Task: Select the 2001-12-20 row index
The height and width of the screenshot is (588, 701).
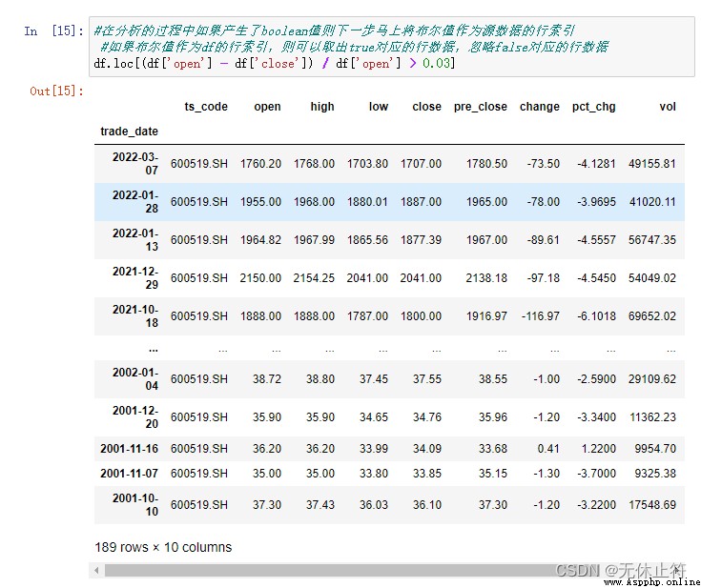Action: click(x=135, y=416)
